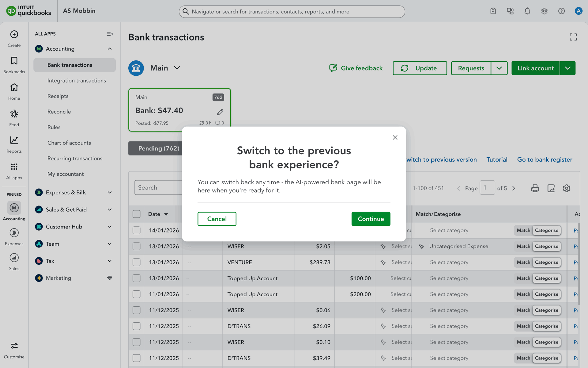
Task: Check the $100.00 Topped Up Account checkbox
Action: click(137, 278)
